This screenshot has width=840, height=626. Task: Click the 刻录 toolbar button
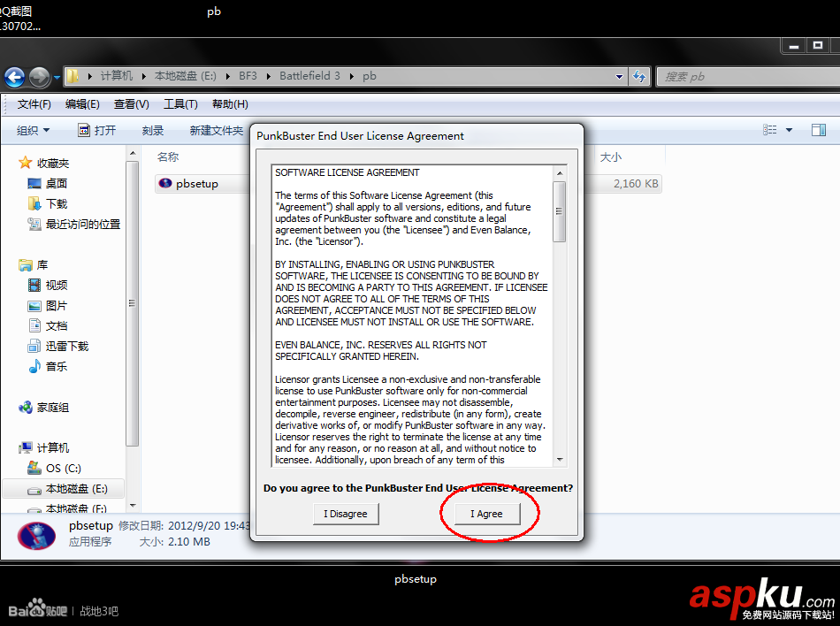(x=153, y=130)
